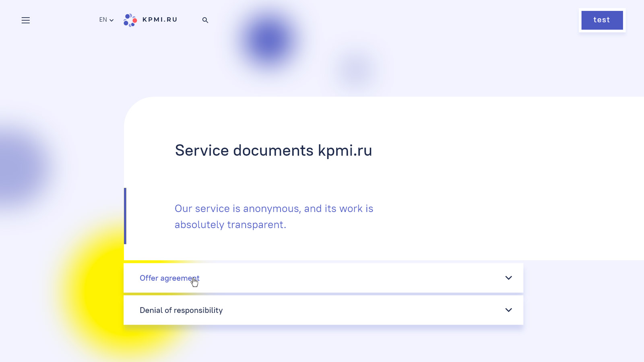Expand the Offer agreement section title
This screenshot has width=644, height=362.
169,278
